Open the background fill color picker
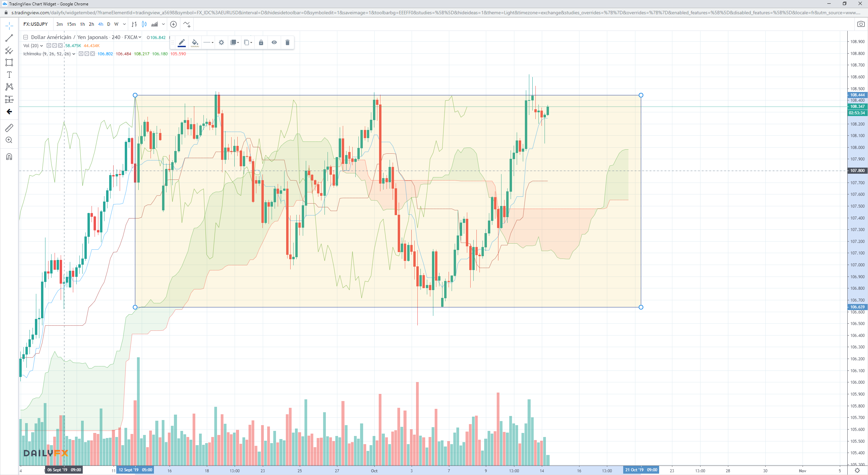This screenshot has width=868, height=475. (195, 42)
